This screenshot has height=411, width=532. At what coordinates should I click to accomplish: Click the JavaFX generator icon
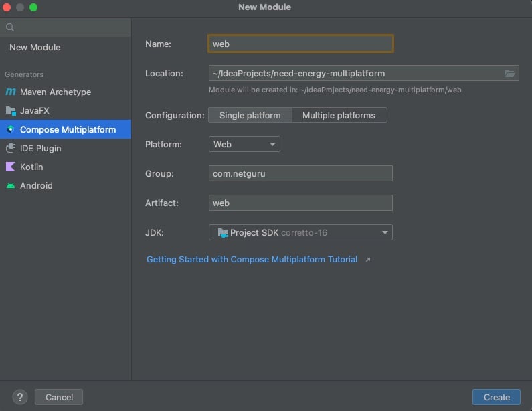click(10, 111)
